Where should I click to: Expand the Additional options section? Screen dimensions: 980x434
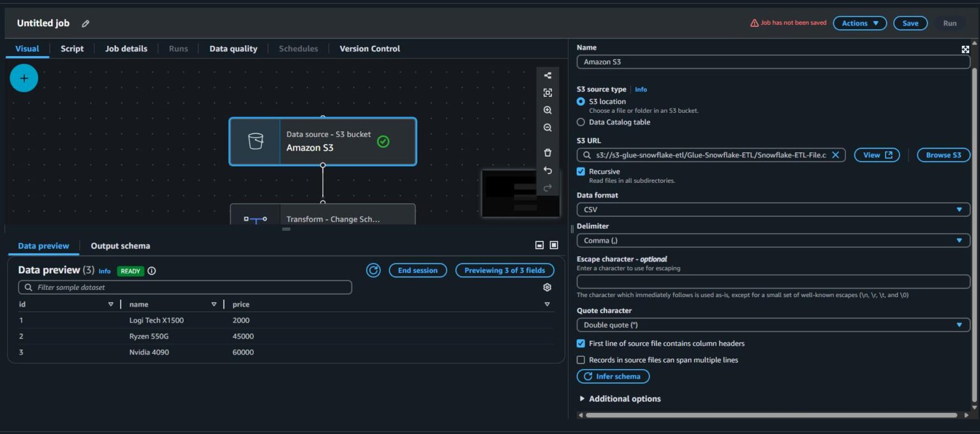(619, 399)
